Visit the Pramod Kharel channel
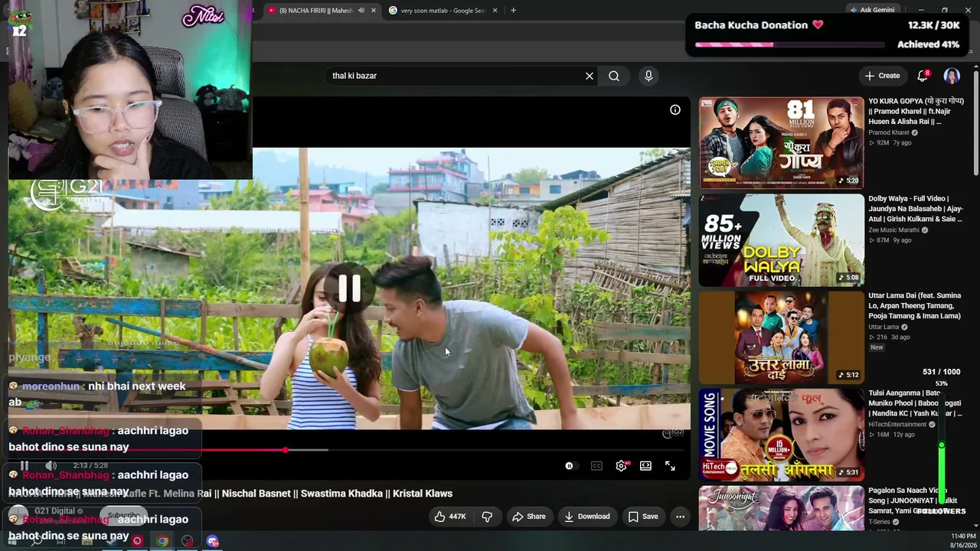 coord(888,132)
